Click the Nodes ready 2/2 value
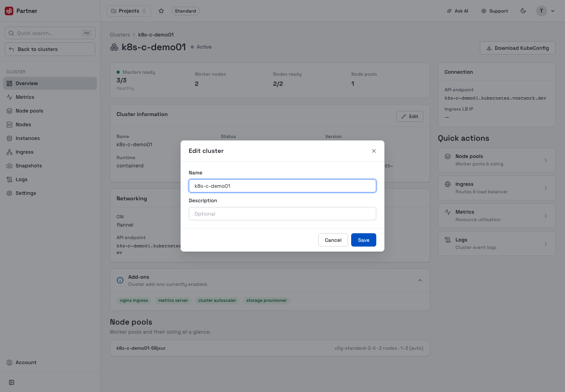The image size is (565, 392). [278, 84]
